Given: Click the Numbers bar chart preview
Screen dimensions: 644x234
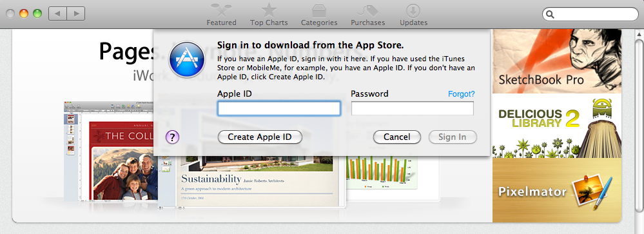Looking at the screenshot, I should [382, 173].
